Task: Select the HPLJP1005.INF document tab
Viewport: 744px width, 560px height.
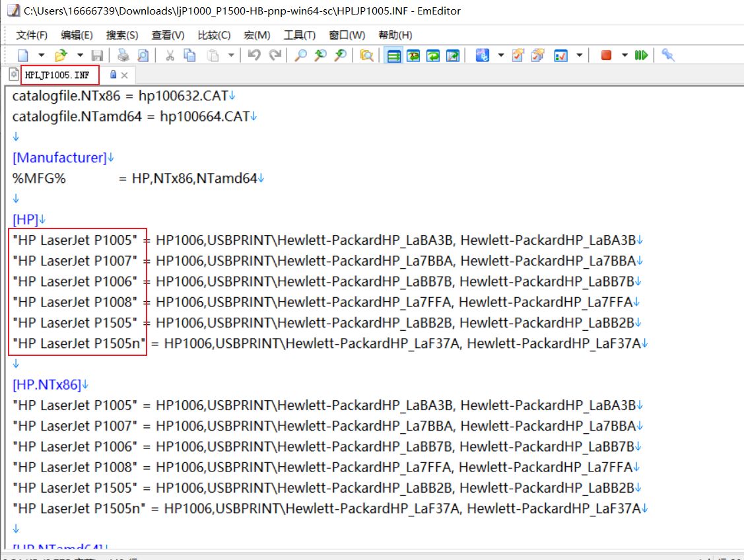Action: [57, 75]
